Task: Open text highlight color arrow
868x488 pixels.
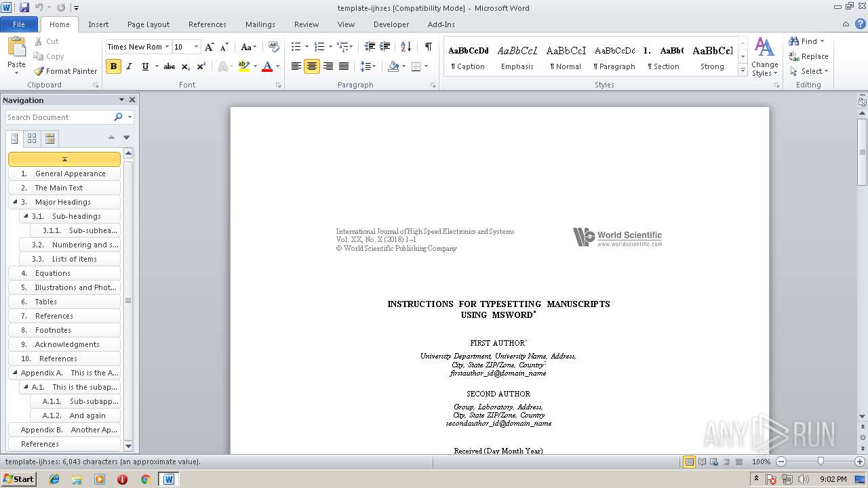Action: (x=255, y=66)
